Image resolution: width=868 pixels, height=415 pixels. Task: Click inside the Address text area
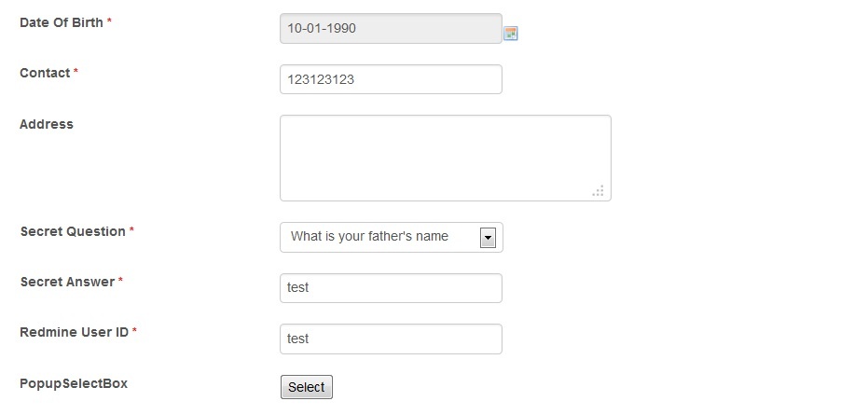click(x=445, y=158)
